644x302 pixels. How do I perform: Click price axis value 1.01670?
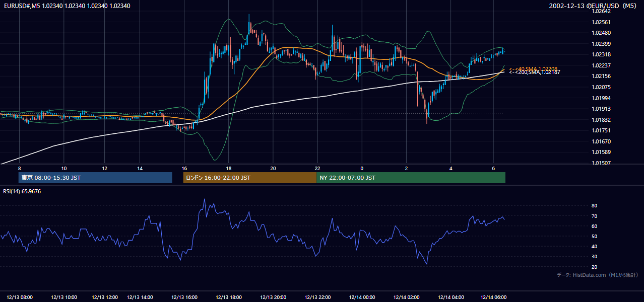pyautogui.click(x=602, y=141)
